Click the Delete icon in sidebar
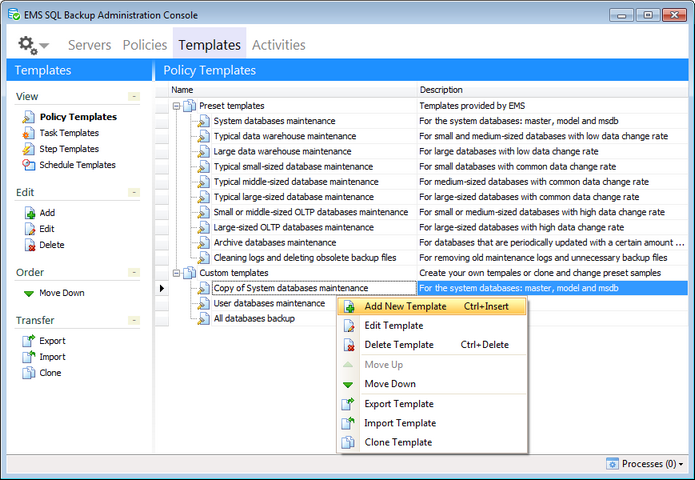Viewport: 695px width, 480px height. [30, 245]
